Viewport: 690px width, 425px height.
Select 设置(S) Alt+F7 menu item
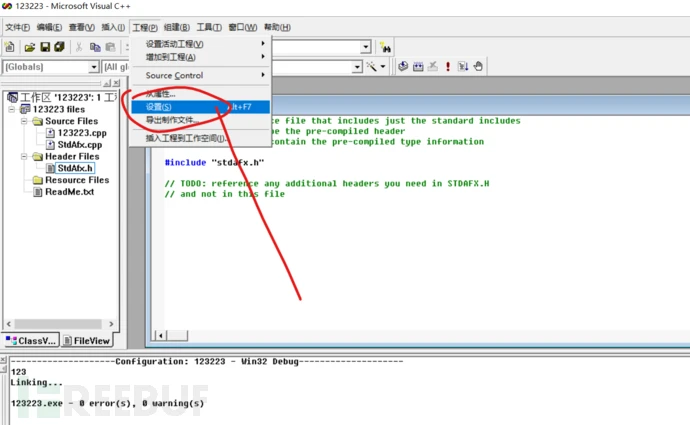pos(201,107)
